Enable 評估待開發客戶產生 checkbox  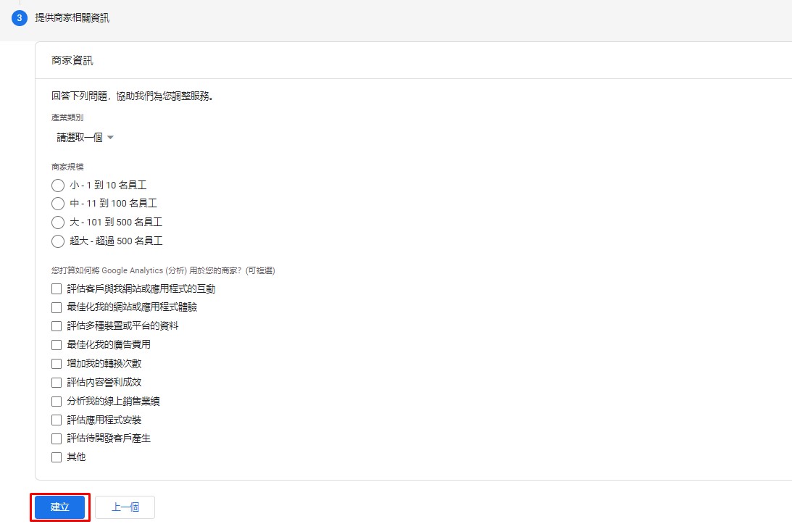click(57, 439)
